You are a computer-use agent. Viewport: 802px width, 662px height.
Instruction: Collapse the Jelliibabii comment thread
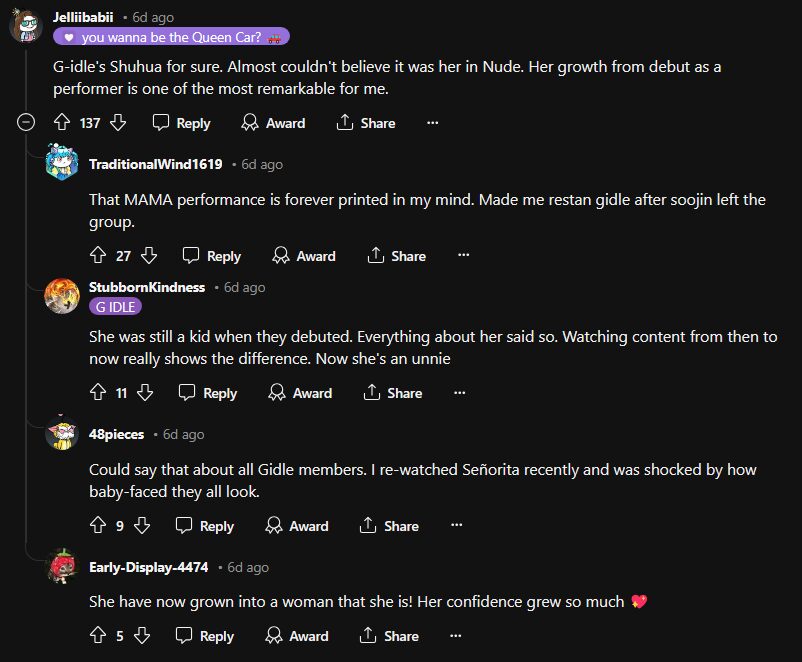point(27,123)
